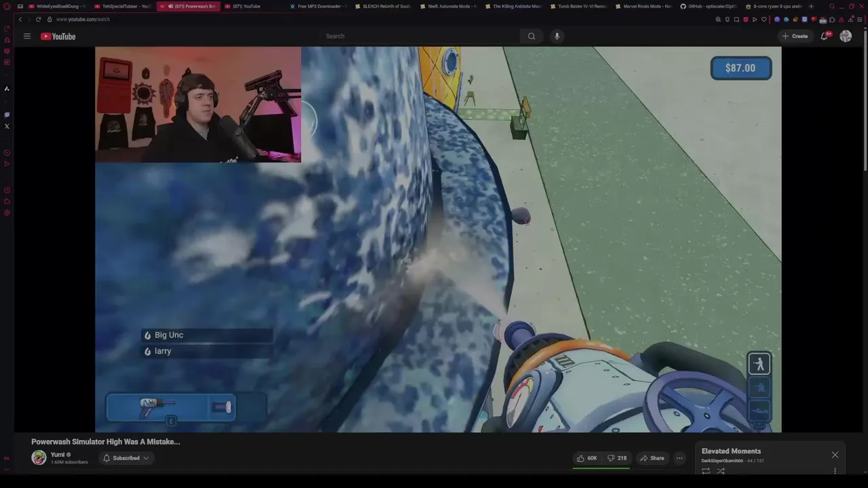868x488 pixels.
Task: Click the heart bookmark icon in toolbar
Action: 764,20
